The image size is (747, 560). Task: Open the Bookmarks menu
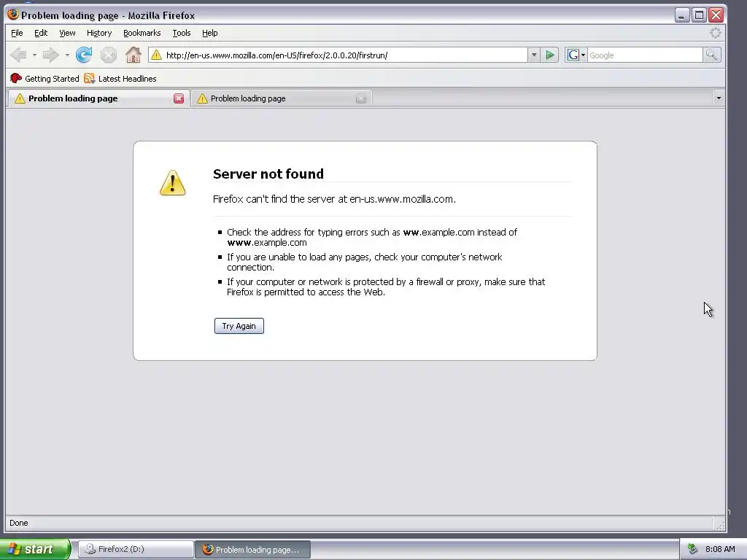tap(142, 33)
